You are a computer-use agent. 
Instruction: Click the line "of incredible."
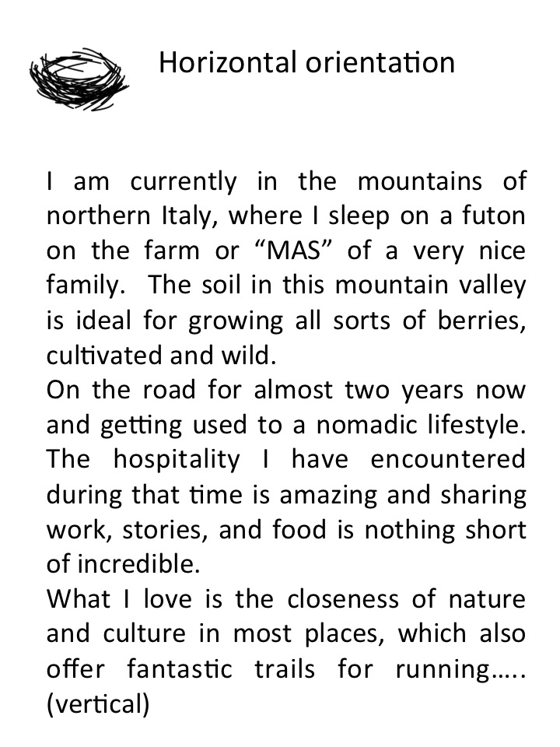pyautogui.click(x=119, y=564)
